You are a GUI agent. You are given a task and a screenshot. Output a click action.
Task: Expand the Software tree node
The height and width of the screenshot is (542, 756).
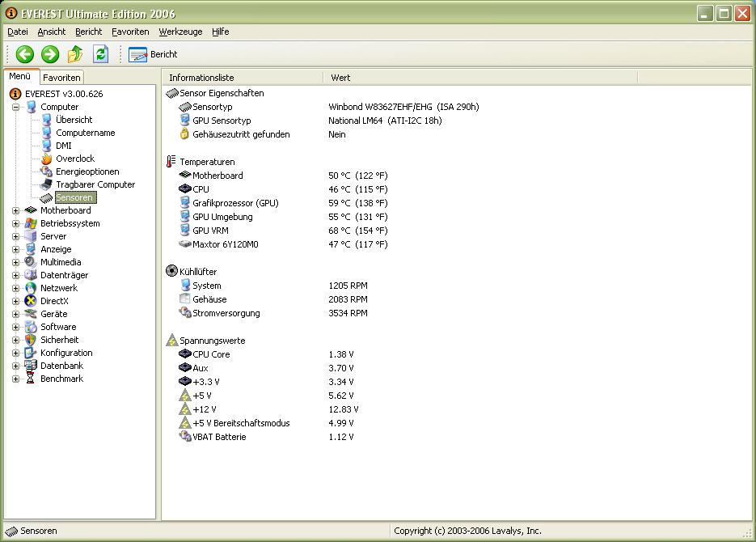pos(16,327)
